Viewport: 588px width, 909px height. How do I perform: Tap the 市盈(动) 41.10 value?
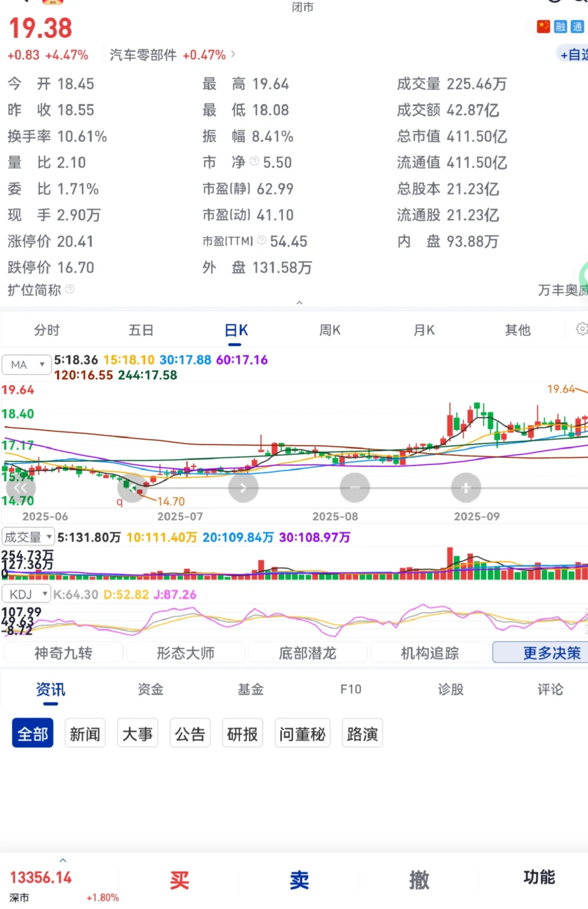click(275, 214)
